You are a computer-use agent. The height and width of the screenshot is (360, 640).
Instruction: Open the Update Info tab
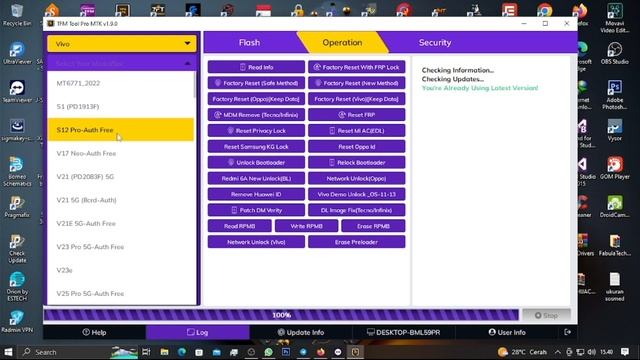tap(301, 332)
